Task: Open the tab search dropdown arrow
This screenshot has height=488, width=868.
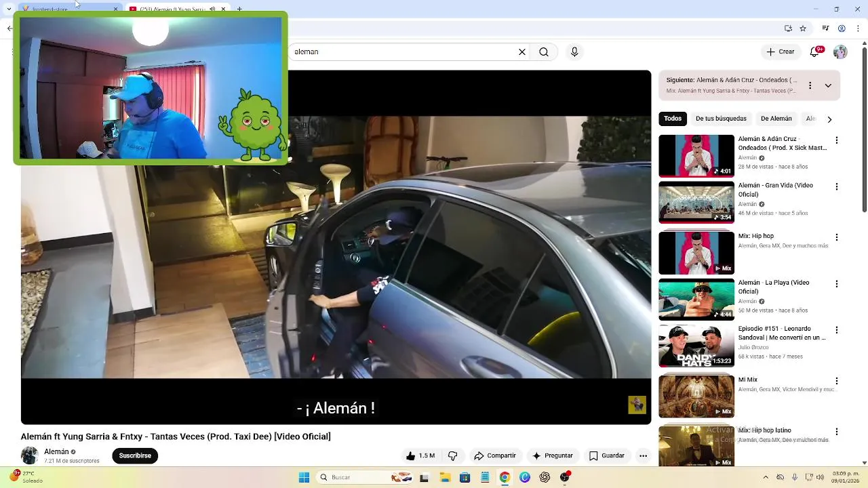Action: coord(9,9)
